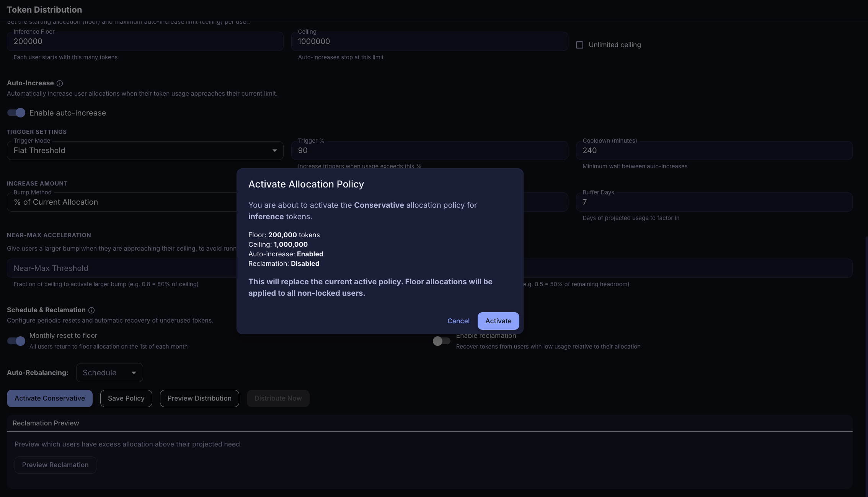The image size is (868, 497).
Task: Click the Cooldown (minutes) input field
Action: pos(714,150)
